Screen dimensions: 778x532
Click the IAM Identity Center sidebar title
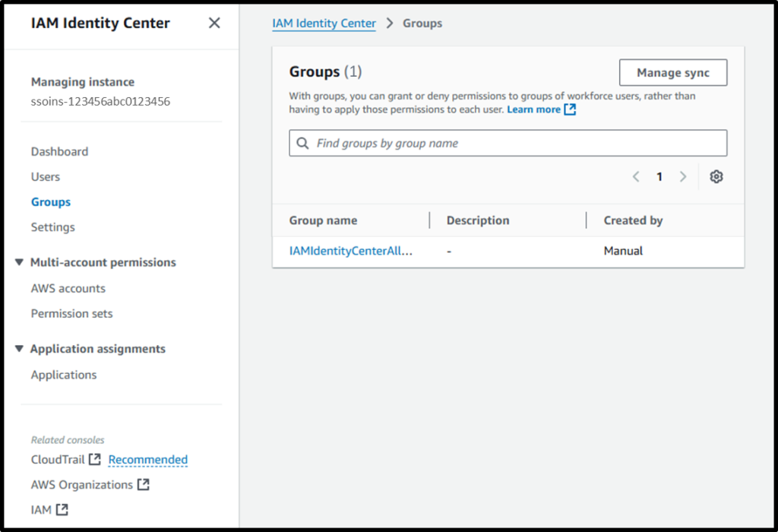point(100,24)
